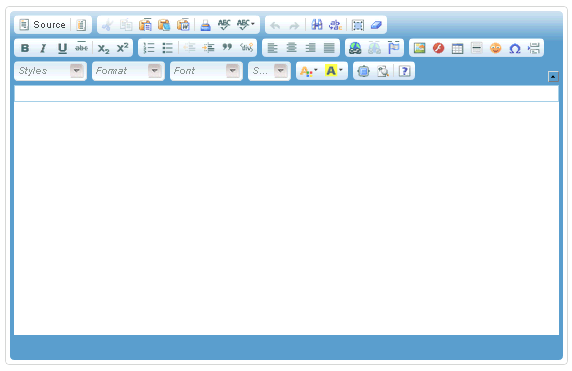Screen dimensions: 572x371
Task: Open the Font dropdown
Action: pos(206,71)
